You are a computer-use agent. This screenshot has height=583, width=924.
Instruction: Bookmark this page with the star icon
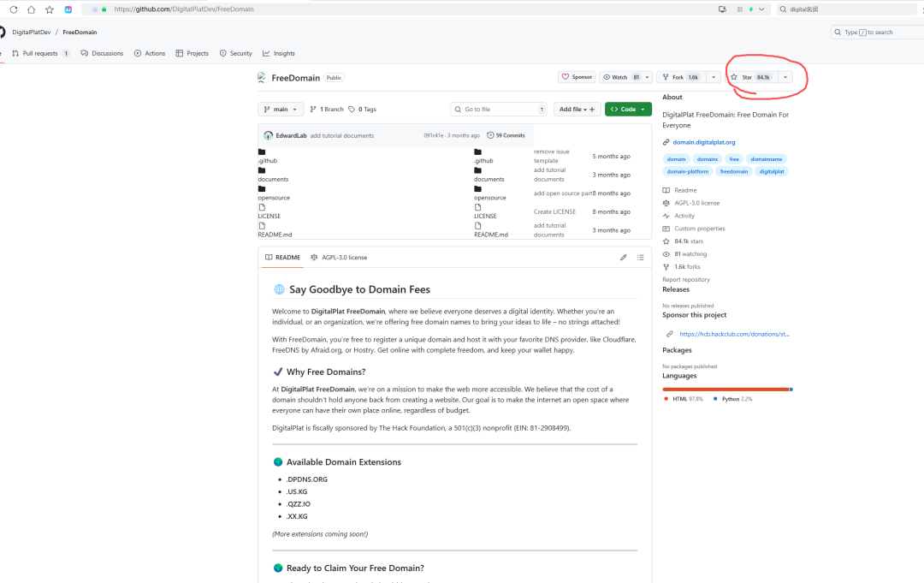(49, 9)
